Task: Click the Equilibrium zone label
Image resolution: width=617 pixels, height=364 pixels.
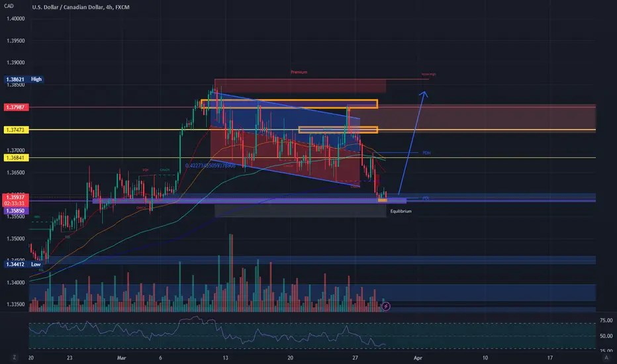Action: [x=401, y=211]
